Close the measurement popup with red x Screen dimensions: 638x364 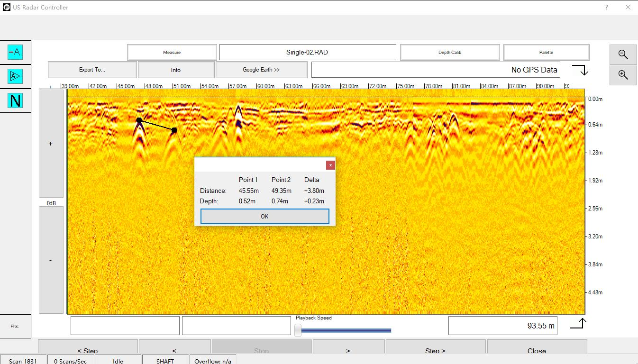click(x=330, y=165)
